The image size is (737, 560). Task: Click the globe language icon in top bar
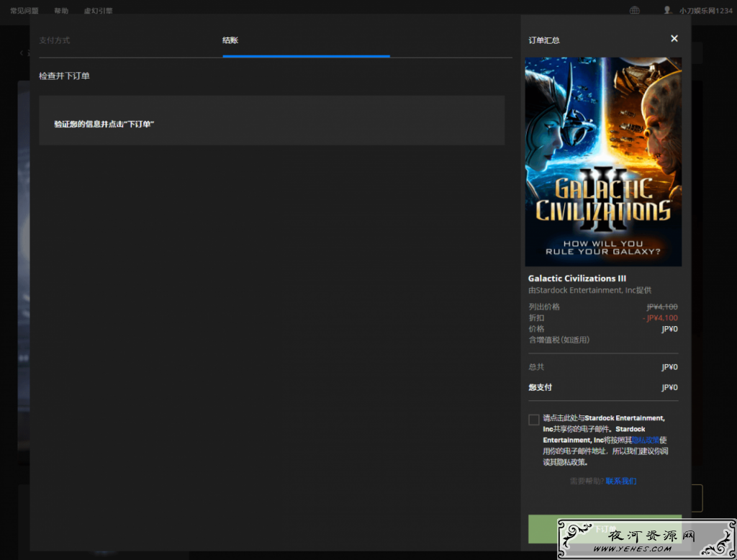[x=635, y=10]
